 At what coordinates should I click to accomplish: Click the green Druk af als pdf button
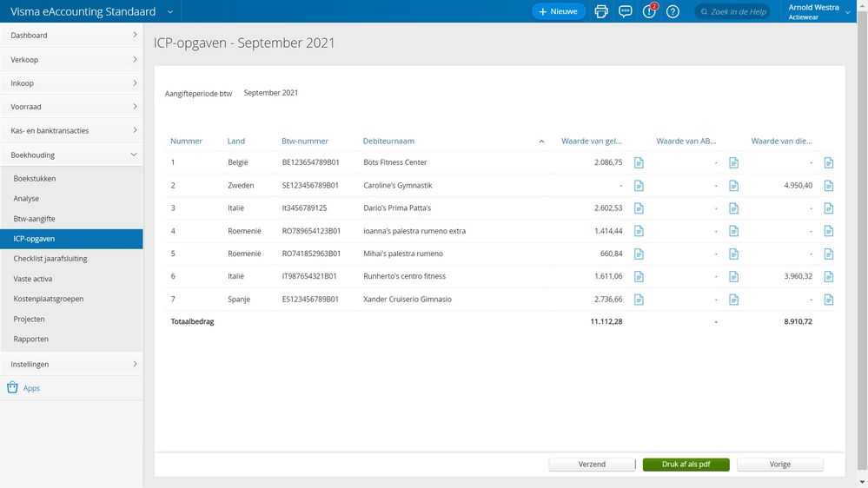tap(686, 465)
